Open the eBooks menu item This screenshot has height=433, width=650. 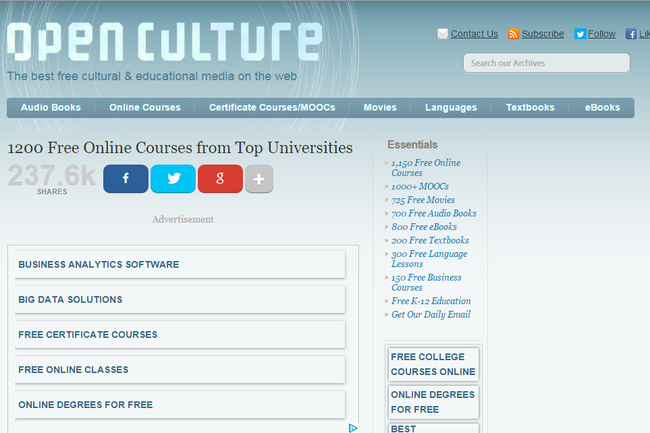[x=602, y=108]
